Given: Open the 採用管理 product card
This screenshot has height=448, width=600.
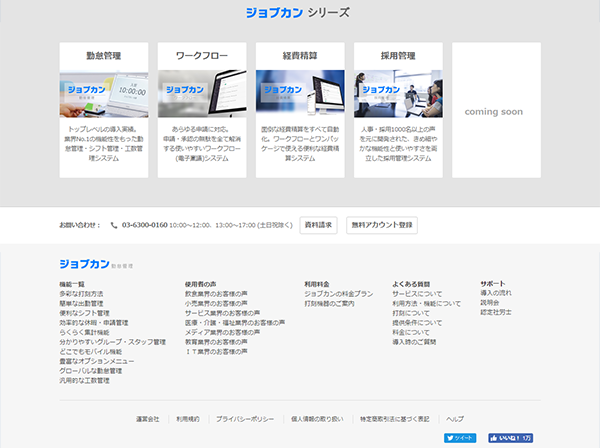Looking at the screenshot, I should coord(398,110).
